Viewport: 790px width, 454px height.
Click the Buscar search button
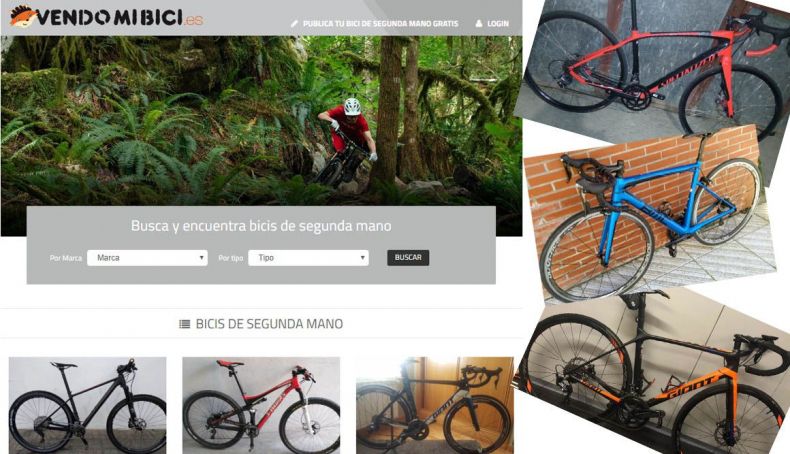[x=408, y=257]
